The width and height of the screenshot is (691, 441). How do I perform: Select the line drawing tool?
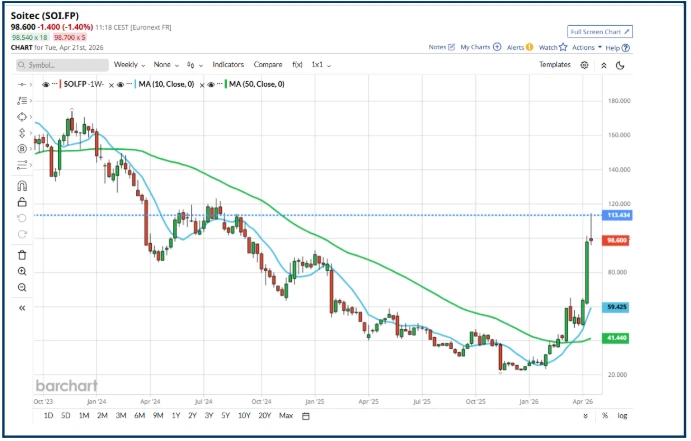(x=22, y=85)
